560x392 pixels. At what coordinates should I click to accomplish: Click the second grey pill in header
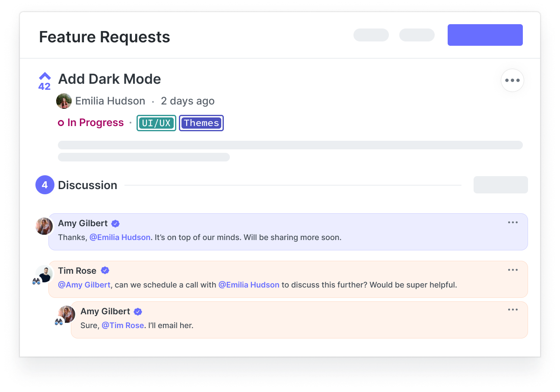tap(417, 35)
